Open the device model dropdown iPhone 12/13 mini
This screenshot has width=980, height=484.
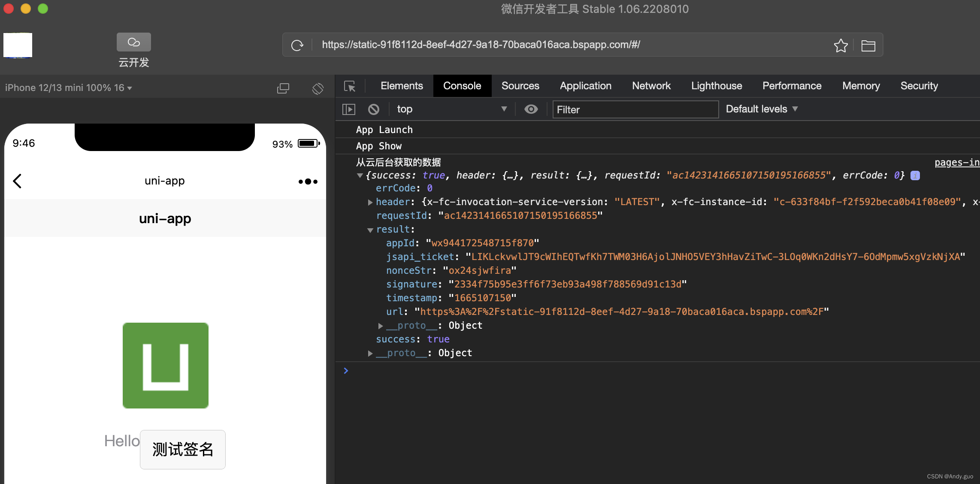click(x=69, y=88)
